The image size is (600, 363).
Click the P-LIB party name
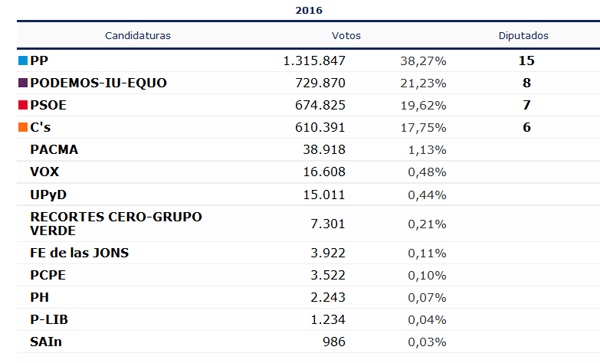(x=49, y=319)
